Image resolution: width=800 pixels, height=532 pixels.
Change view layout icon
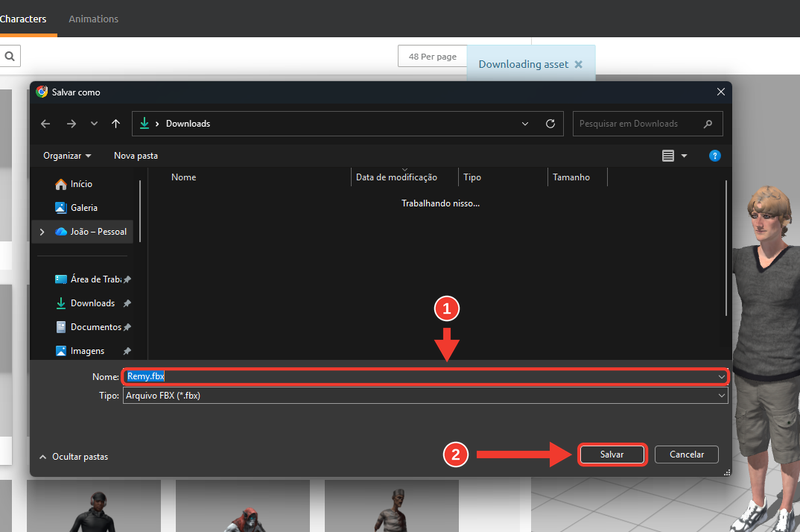(668, 156)
